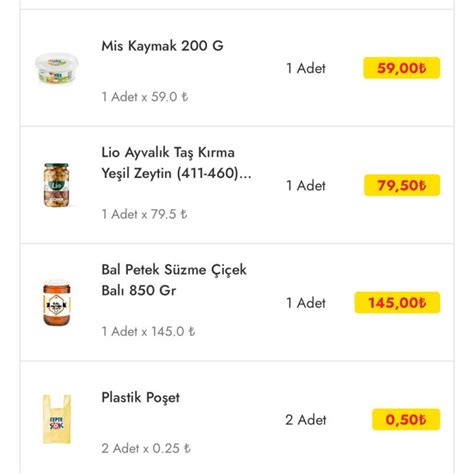The height and width of the screenshot is (474, 474).
Task: Click the '1 Adet x 145.0 ₺' unit price
Action: (148, 331)
